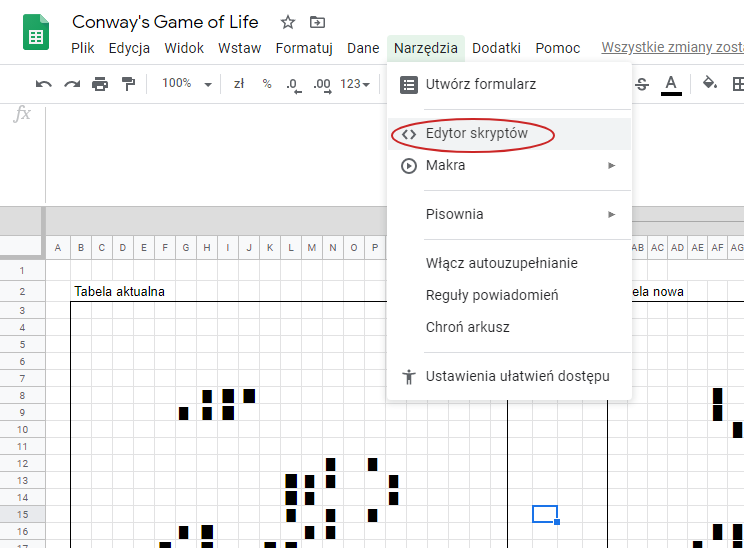
Task: Select column L header
Action: click(291, 248)
